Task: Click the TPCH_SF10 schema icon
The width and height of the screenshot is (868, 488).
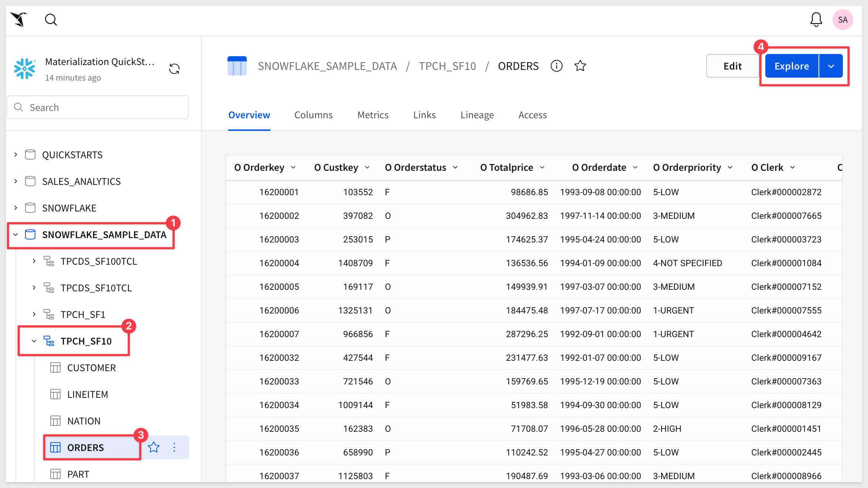Action: [49, 341]
